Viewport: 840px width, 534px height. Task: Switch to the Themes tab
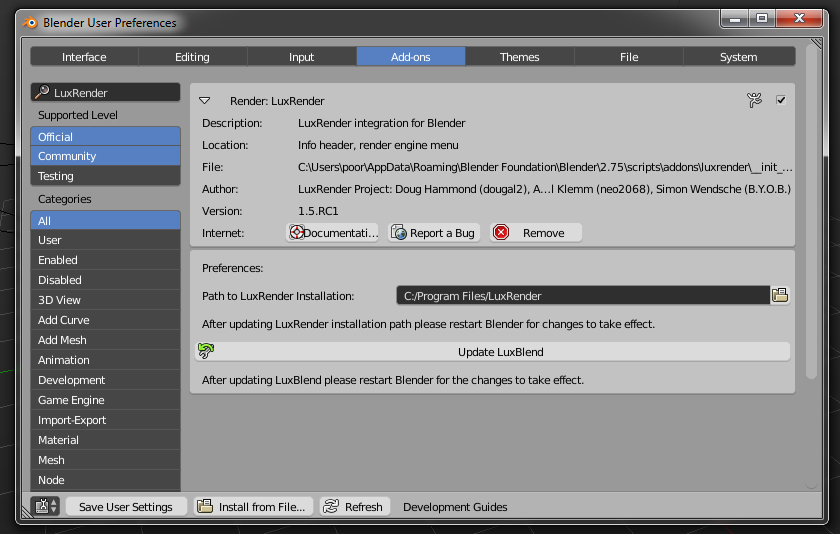pyautogui.click(x=520, y=57)
